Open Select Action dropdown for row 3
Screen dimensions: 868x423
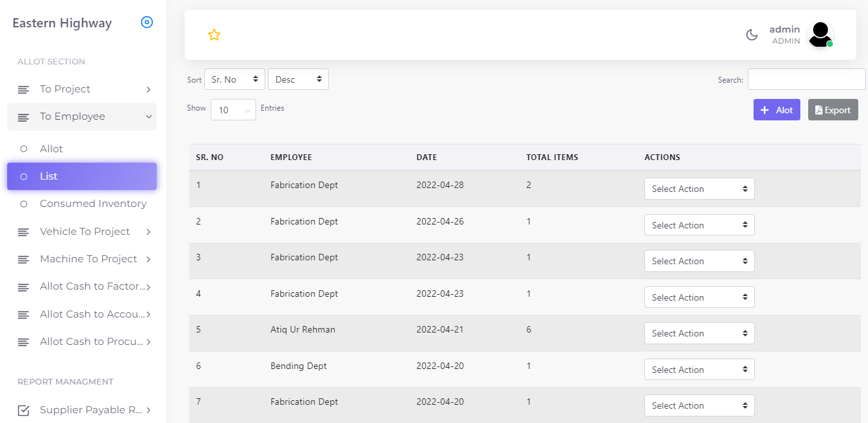click(x=700, y=261)
